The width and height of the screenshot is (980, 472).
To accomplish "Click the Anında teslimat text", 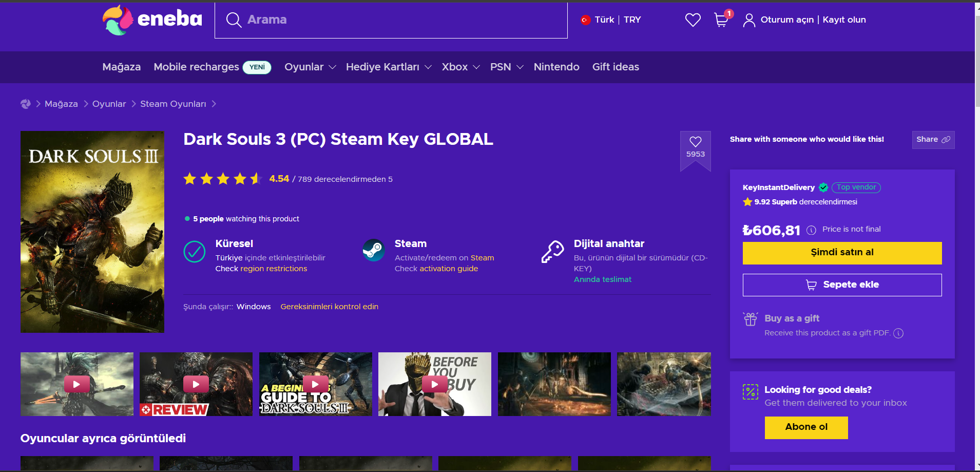I will coord(603,279).
